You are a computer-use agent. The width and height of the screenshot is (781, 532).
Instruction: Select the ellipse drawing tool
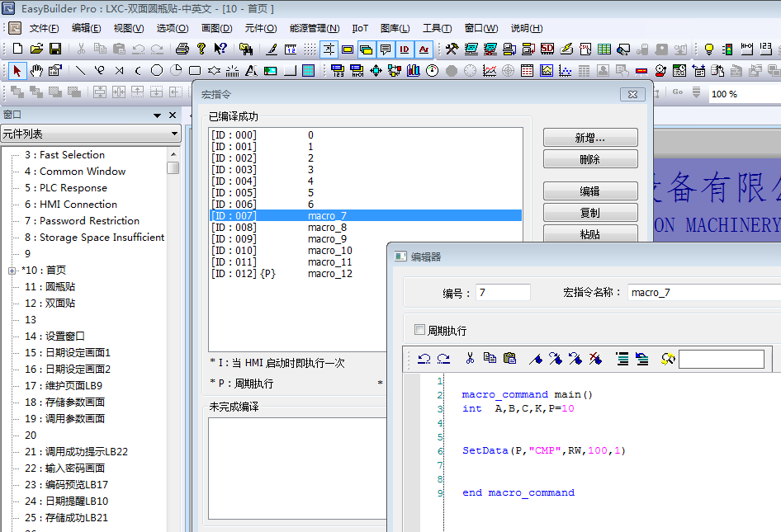pyautogui.click(x=156, y=71)
